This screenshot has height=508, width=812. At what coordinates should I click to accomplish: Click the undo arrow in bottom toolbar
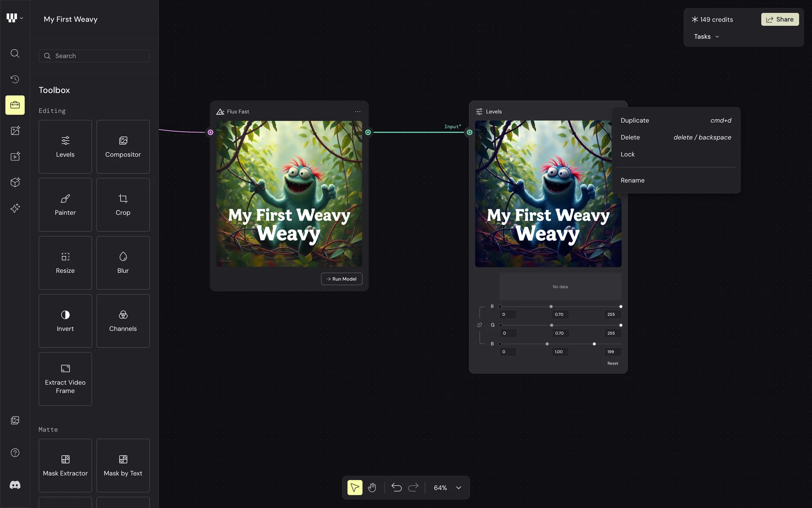(x=396, y=488)
